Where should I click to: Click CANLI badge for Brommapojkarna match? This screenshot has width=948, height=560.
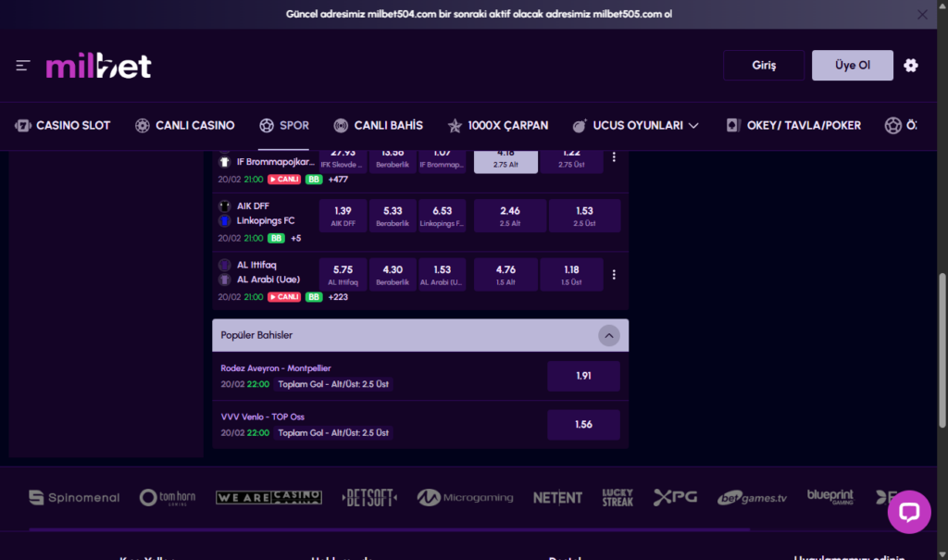284,180
